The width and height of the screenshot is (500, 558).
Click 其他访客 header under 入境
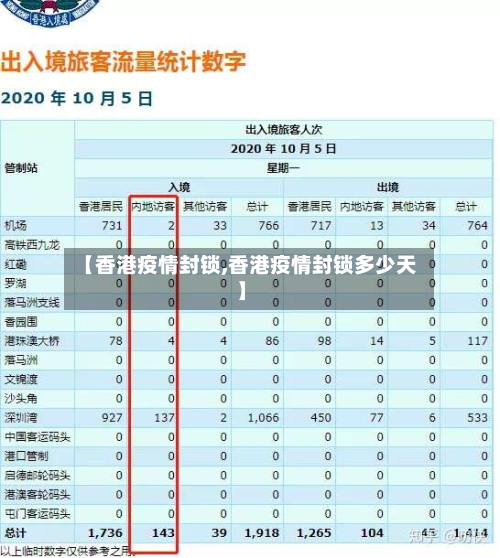(x=205, y=206)
